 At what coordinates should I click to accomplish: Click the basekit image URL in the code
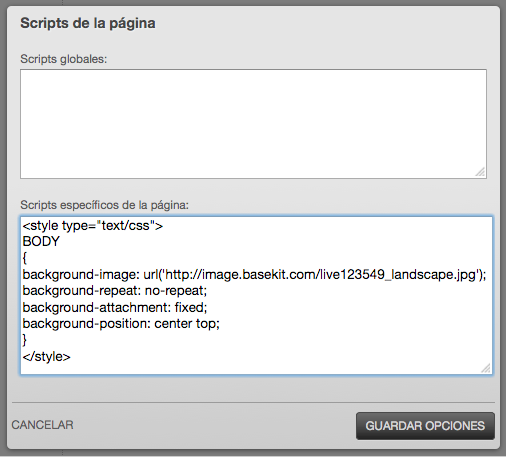coord(320,274)
